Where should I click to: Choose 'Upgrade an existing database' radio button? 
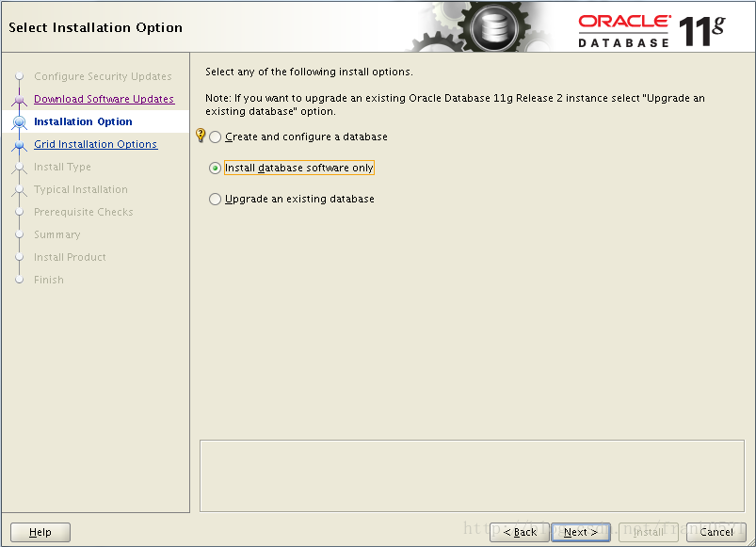pyautogui.click(x=215, y=199)
